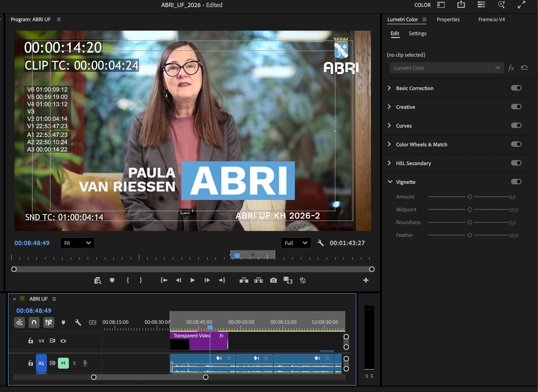This screenshot has width=538, height=392.
Task: Mute the A1 audio track
Action: coord(63,363)
